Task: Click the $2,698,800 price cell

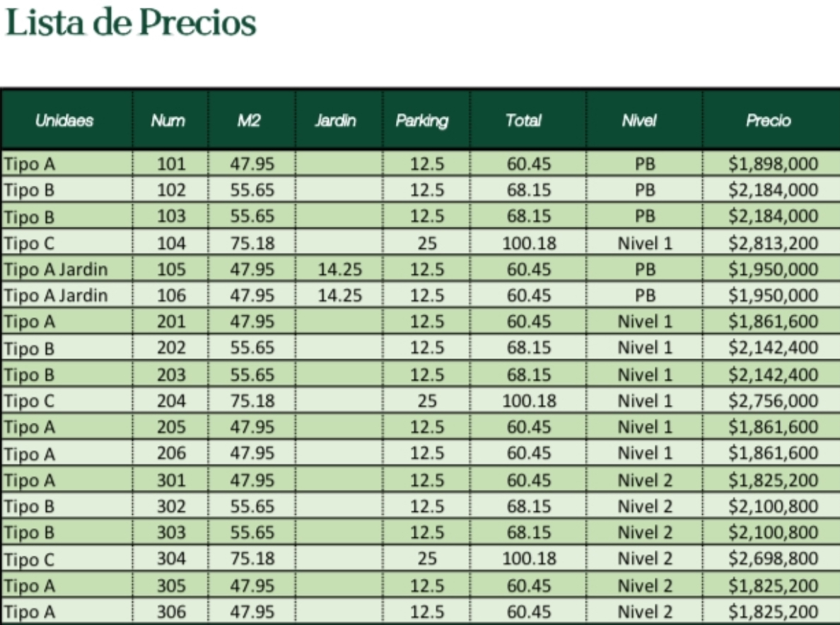Action: [x=773, y=559]
